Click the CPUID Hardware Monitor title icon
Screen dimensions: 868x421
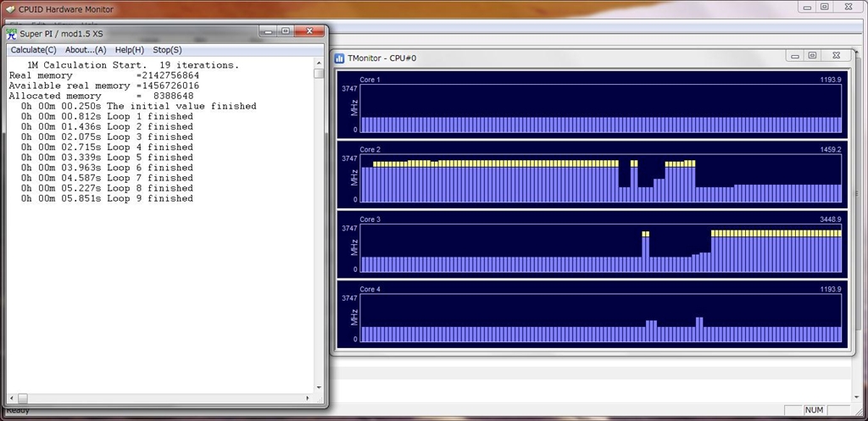click(9, 9)
